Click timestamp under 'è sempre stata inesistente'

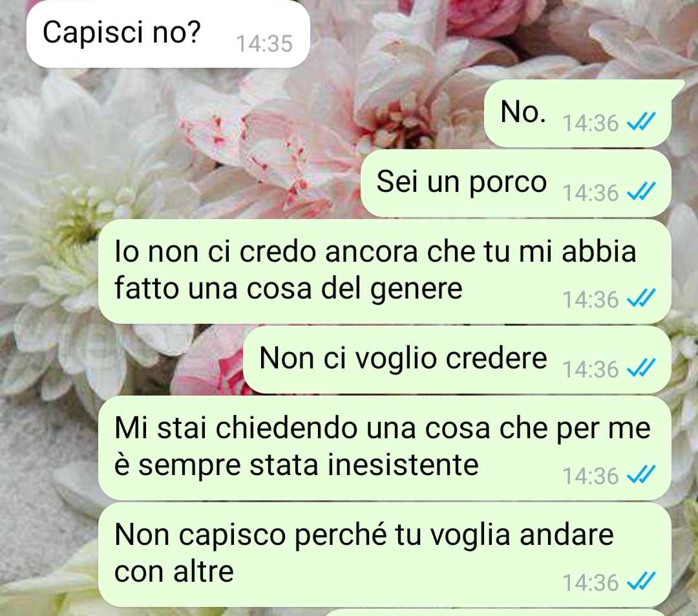click(x=591, y=476)
